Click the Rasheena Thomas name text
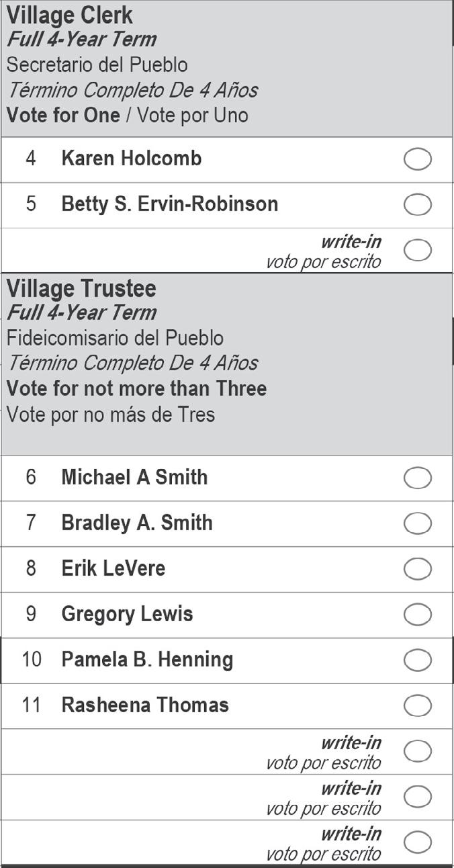Viewport: 454px width, 868px height. click(x=145, y=705)
